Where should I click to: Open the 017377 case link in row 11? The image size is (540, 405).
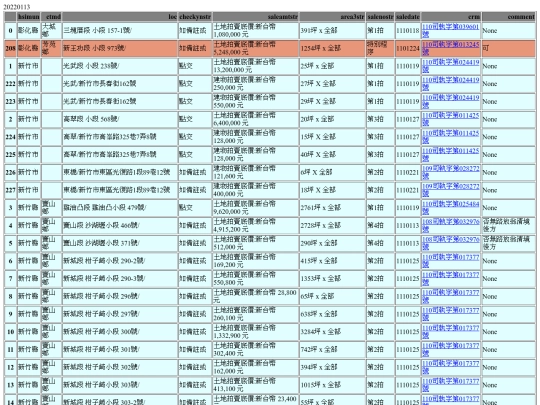[450, 350]
